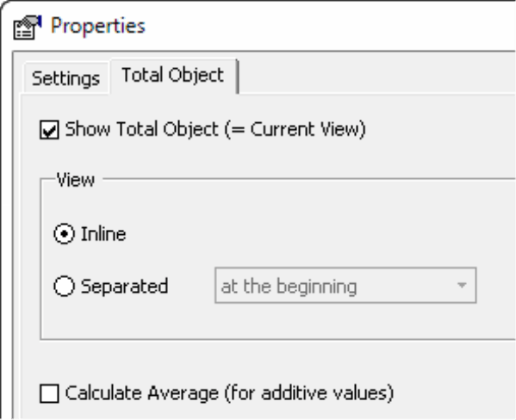Screen dimensions: 516x420
Task: Click empty panel area above Calculate Average
Action: tap(264, 361)
